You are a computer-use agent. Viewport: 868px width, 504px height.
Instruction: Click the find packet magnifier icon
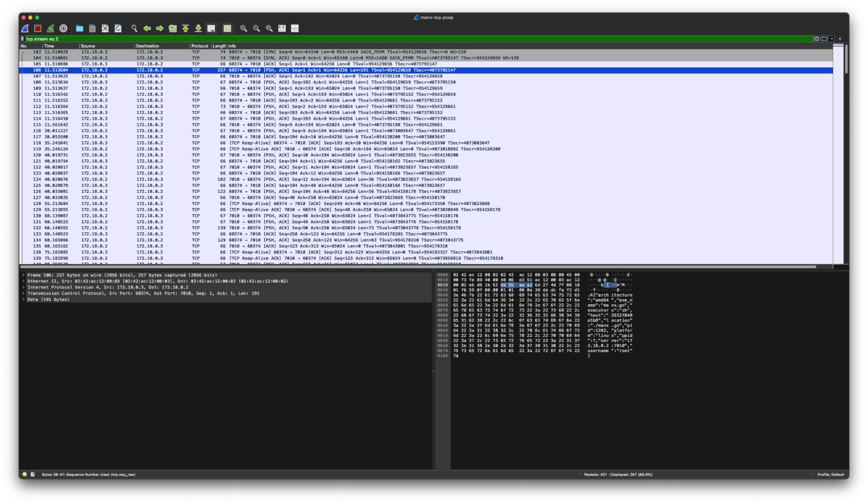pos(134,28)
